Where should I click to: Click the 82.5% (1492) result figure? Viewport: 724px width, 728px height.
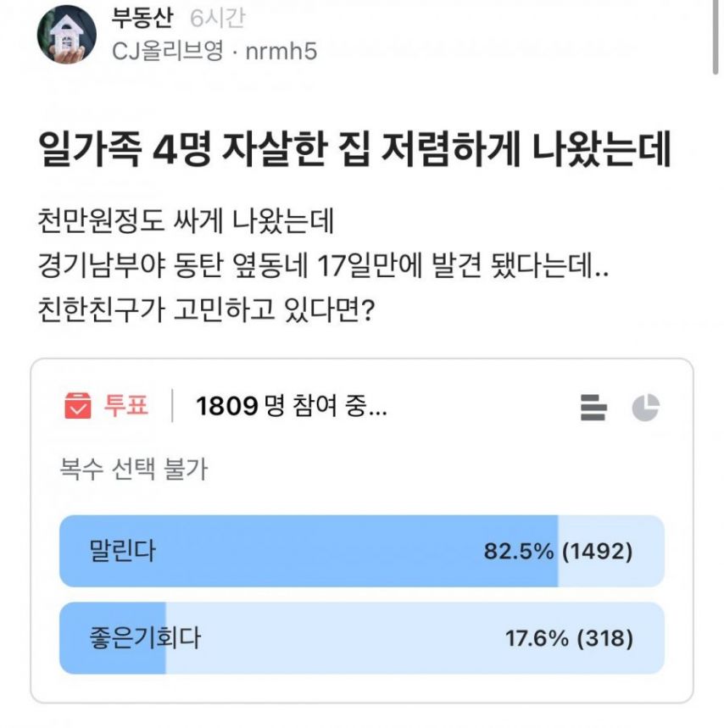pos(558,552)
